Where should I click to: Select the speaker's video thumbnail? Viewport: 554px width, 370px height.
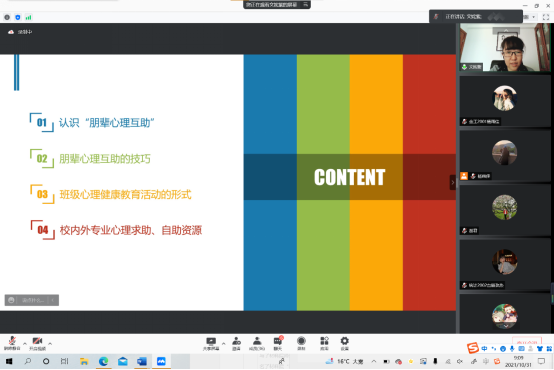(x=505, y=48)
